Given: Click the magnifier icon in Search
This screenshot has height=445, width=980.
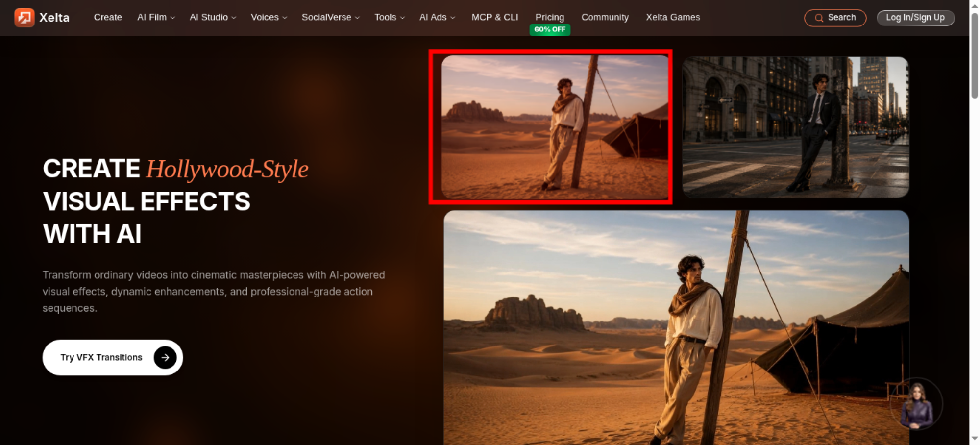Looking at the screenshot, I should point(819,18).
